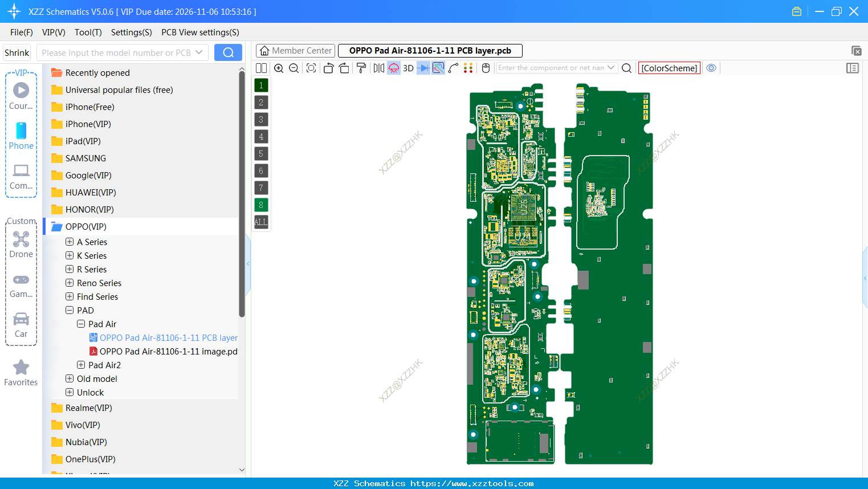This screenshot has height=489, width=868.
Task: Open the board color paint tool
Action: click(361, 68)
